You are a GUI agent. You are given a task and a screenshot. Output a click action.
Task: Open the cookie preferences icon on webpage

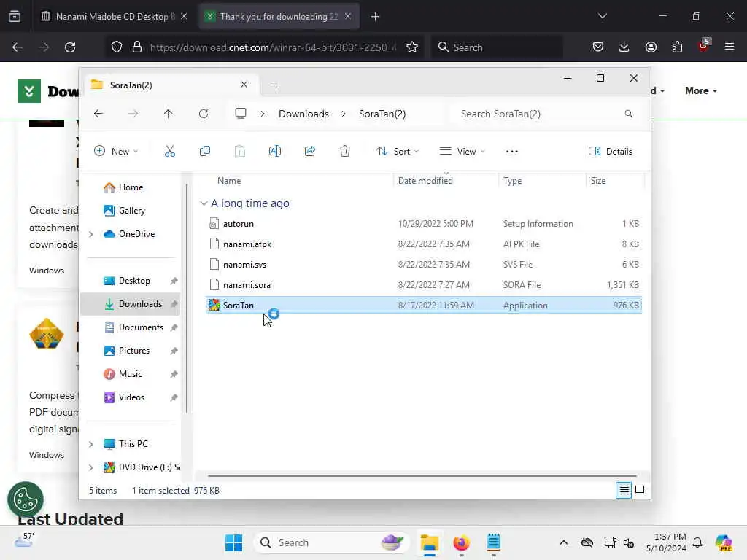pos(26,499)
